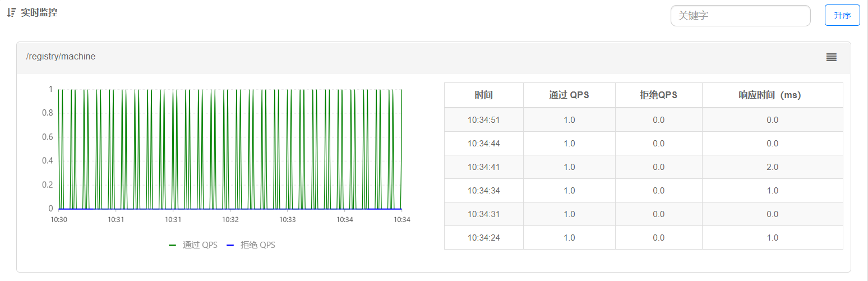Screen dimensions: 868x281
Task: Click the /registry/machine panel title
Action: [x=61, y=57]
